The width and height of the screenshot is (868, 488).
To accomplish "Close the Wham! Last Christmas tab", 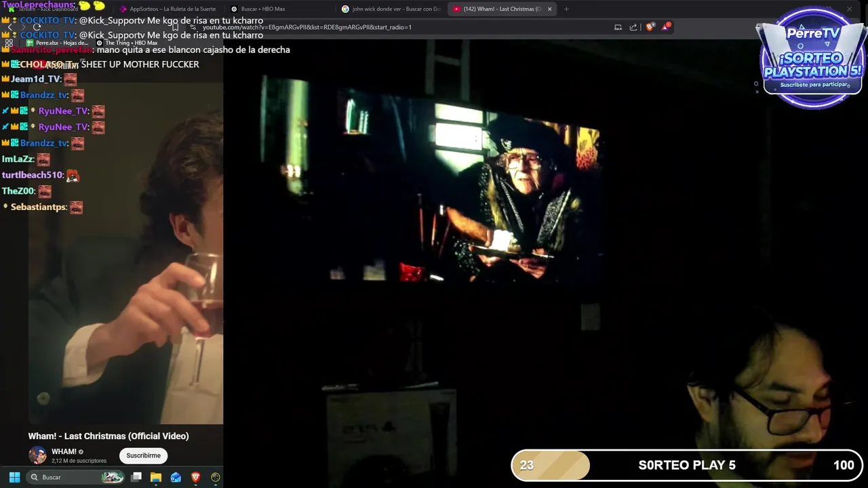I will click(x=550, y=9).
